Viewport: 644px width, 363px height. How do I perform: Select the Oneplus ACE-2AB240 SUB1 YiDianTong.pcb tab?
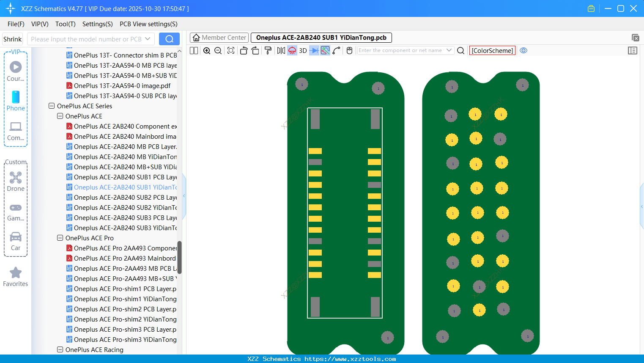pyautogui.click(x=321, y=37)
